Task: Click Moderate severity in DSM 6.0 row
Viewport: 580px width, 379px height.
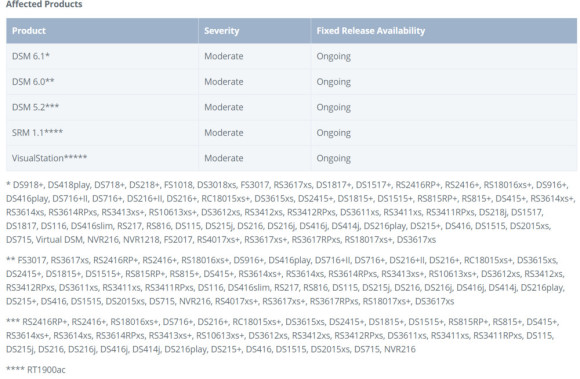Action: tap(224, 81)
